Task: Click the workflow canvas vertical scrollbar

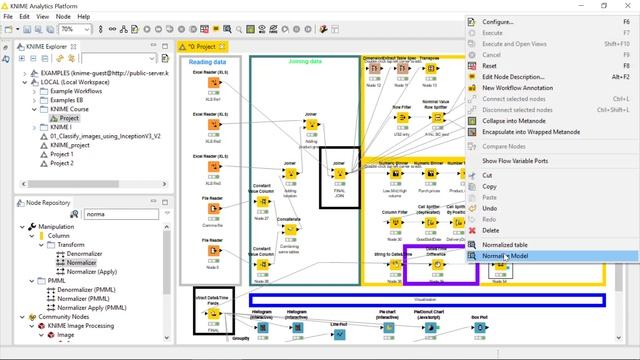Action: click(619, 278)
